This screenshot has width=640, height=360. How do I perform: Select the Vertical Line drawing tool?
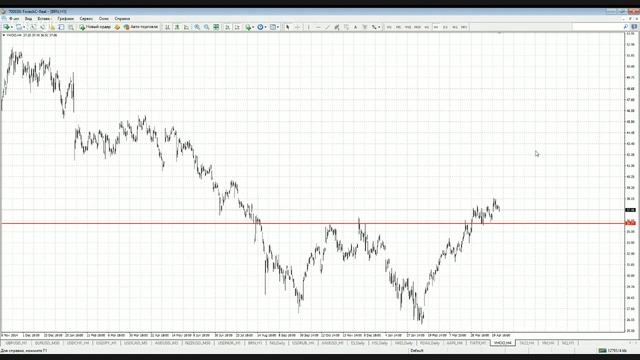pyautogui.click(x=309, y=27)
